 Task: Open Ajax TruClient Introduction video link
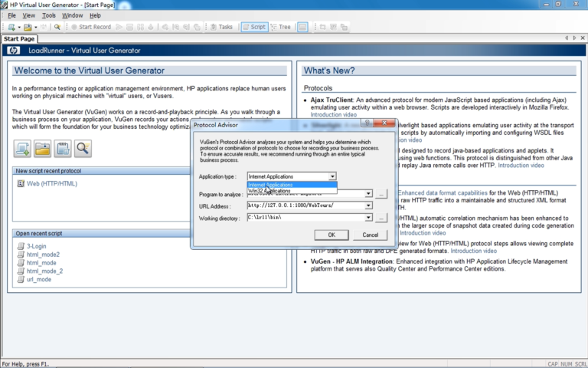333,115
